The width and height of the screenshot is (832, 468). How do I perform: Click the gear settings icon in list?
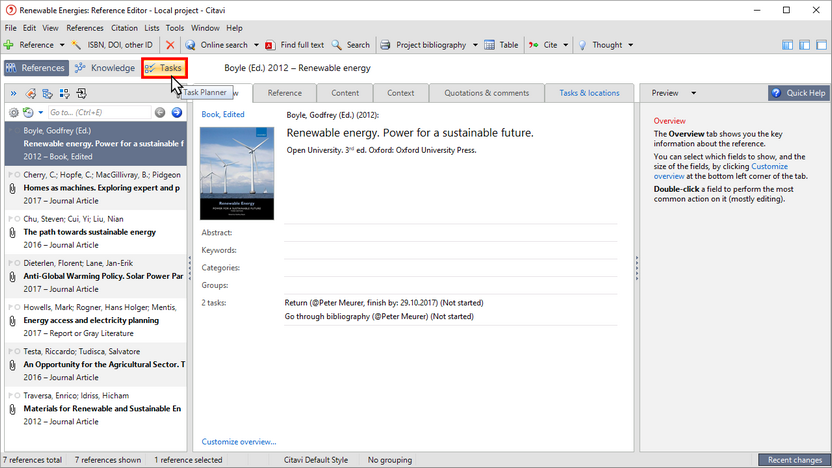coord(14,112)
